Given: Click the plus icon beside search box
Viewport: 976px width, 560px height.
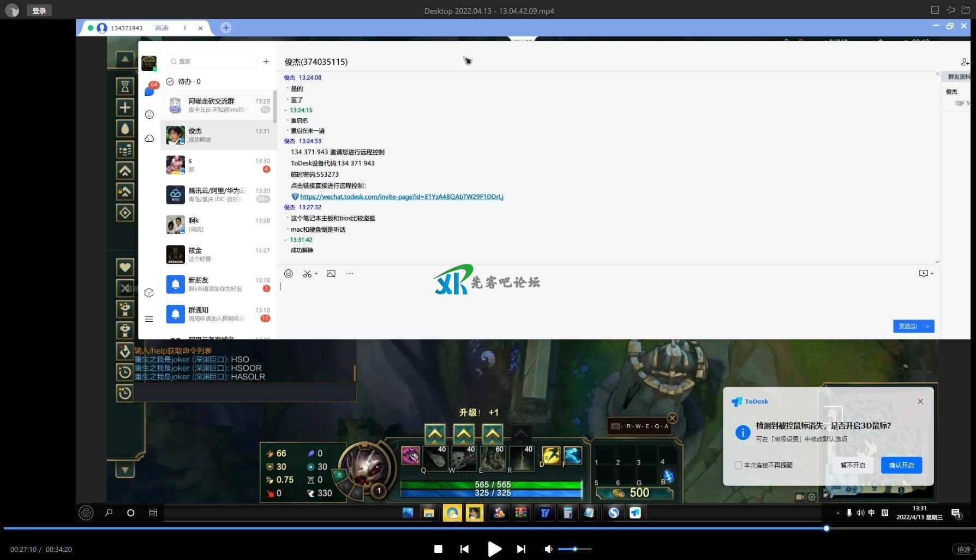Looking at the screenshot, I should pyautogui.click(x=266, y=62).
